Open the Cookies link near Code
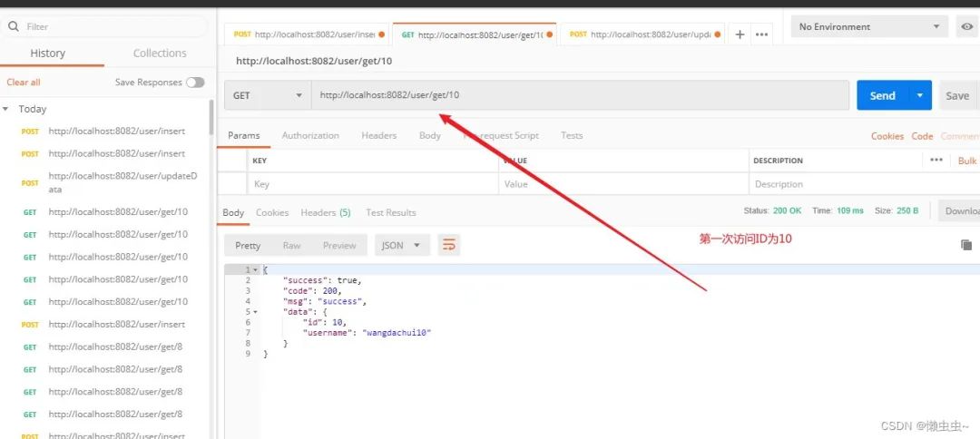This screenshot has height=439, width=980. click(x=887, y=135)
